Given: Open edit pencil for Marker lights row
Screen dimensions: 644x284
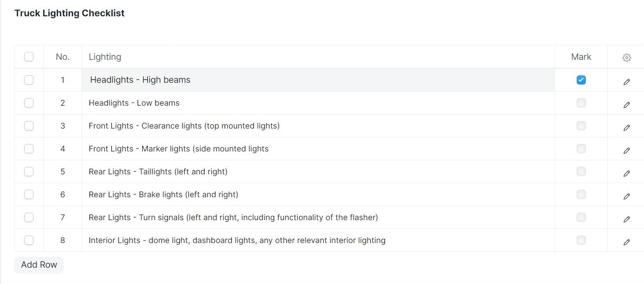Looking at the screenshot, I should [x=627, y=151].
